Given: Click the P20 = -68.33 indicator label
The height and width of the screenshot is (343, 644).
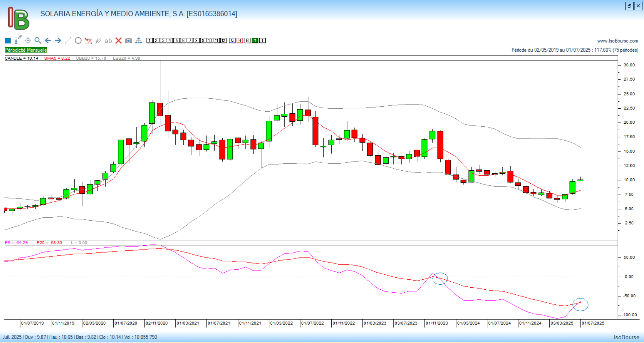Looking at the screenshot, I should pos(49,243).
